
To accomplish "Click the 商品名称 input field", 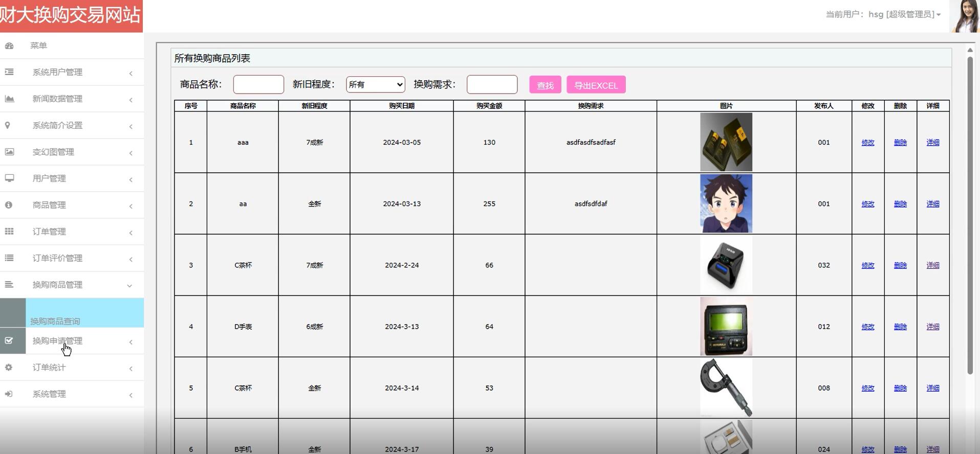I will pos(258,84).
